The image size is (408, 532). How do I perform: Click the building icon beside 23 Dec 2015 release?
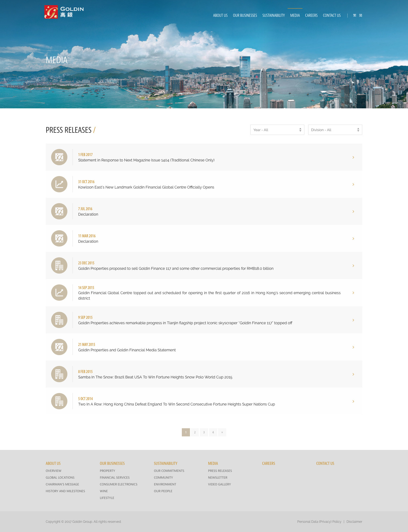59,265
